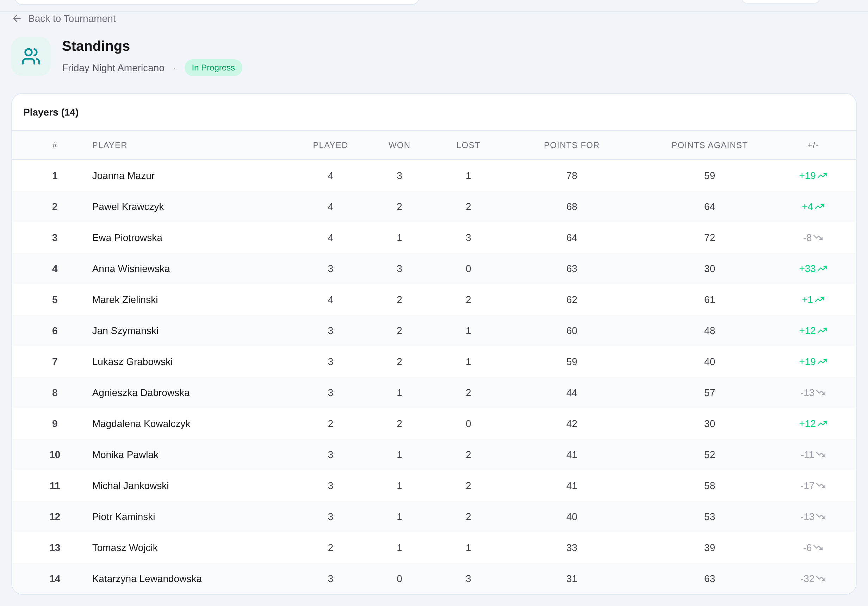
Task: Click Pawel Krawczyk's points for value 68
Action: pyautogui.click(x=572, y=207)
